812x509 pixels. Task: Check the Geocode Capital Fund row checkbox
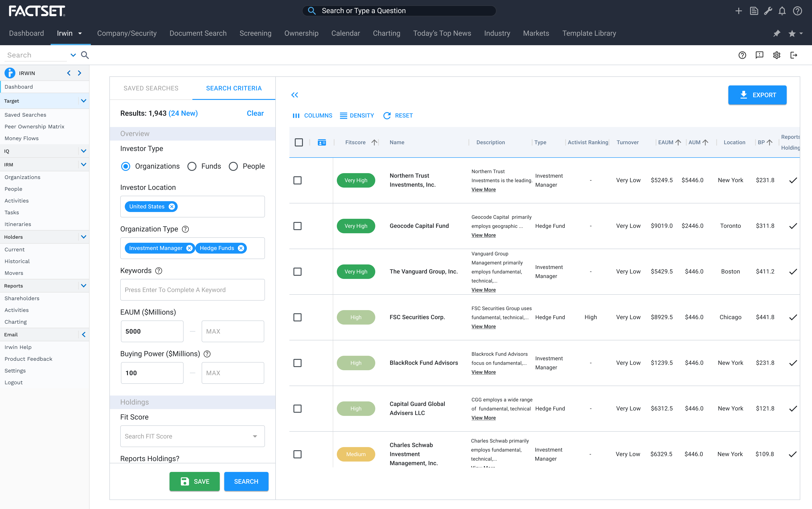(x=297, y=226)
